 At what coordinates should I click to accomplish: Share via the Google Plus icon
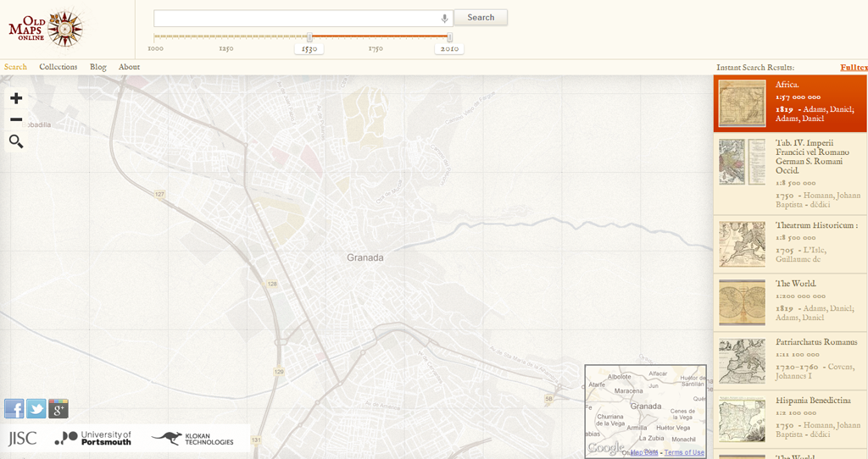[x=58, y=409]
